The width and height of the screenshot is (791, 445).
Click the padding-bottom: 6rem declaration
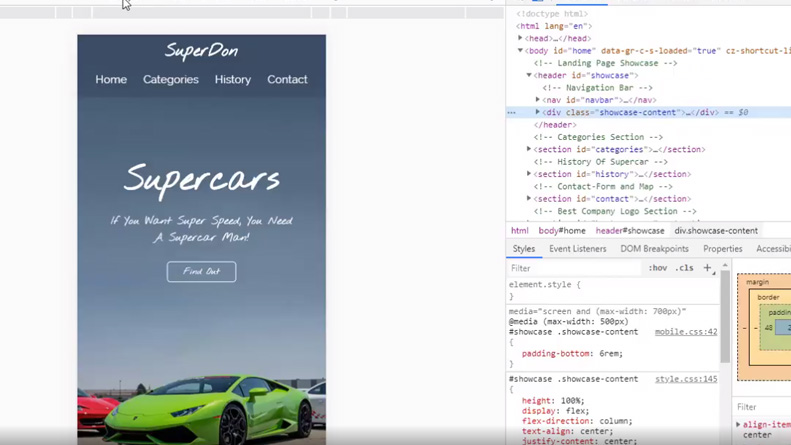(x=572, y=354)
